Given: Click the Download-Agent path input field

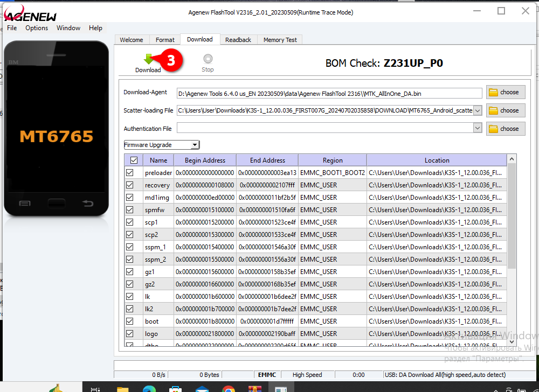Looking at the screenshot, I should (329, 93).
